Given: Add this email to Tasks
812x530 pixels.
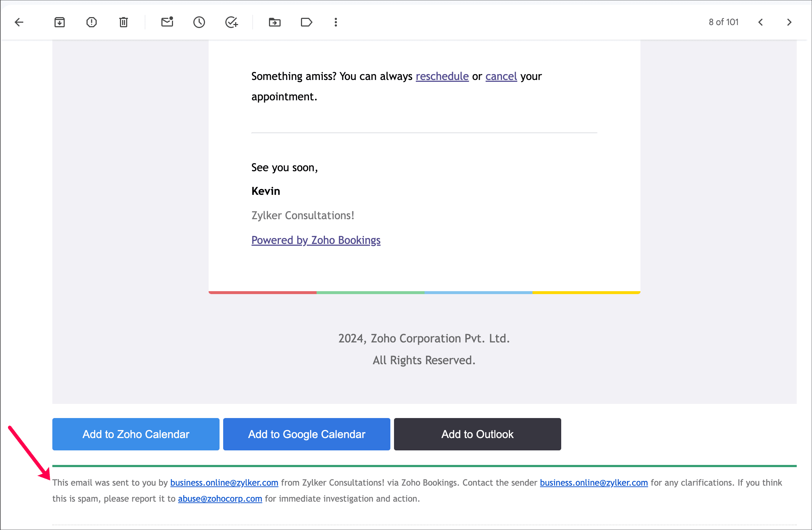Looking at the screenshot, I should click(x=231, y=22).
